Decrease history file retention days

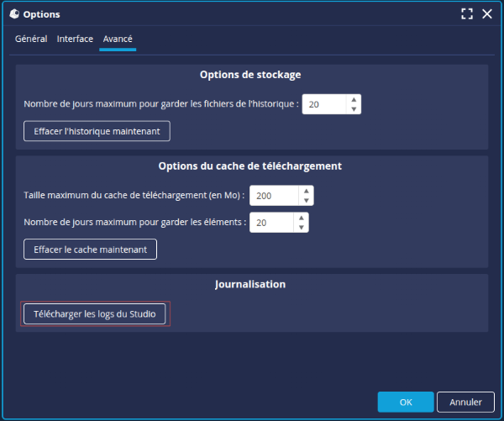[354, 109]
